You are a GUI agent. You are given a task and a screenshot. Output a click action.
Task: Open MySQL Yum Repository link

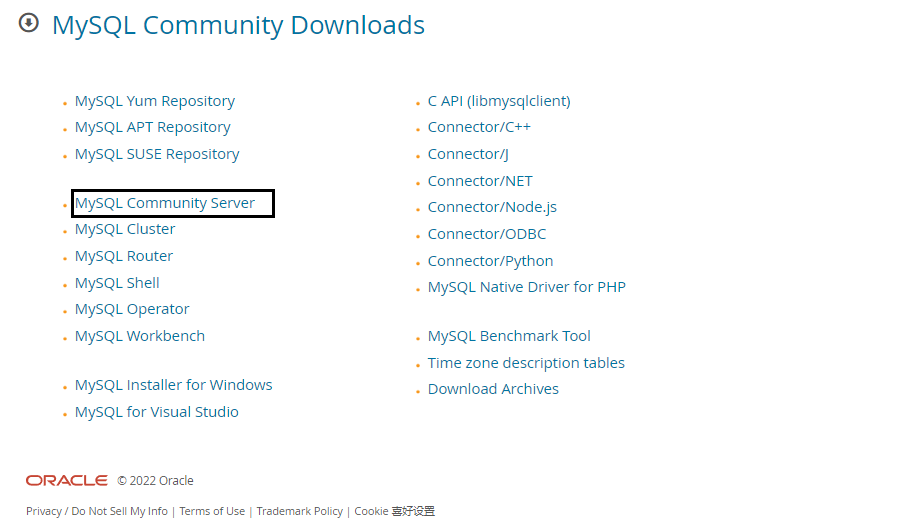click(155, 101)
